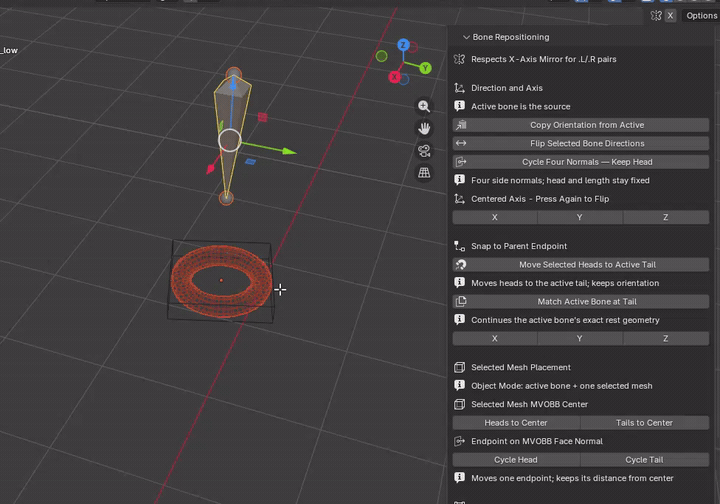Click 'Continues the active bone's exact rest geometry'

pyautogui.click(x=565, y=320)
